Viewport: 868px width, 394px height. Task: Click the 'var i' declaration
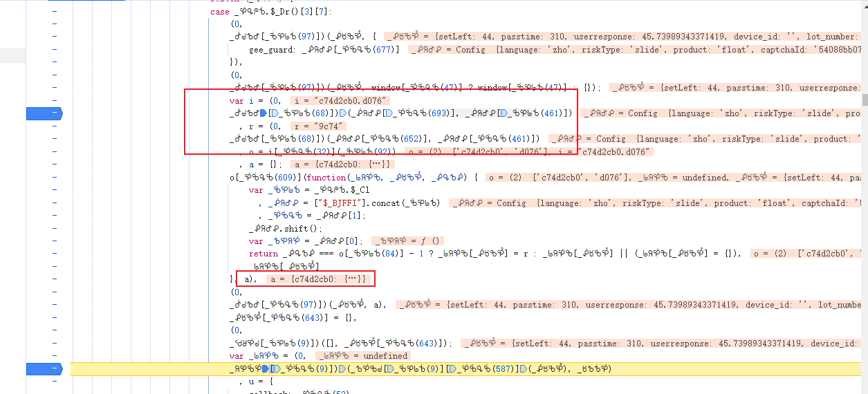coord(241,101)
